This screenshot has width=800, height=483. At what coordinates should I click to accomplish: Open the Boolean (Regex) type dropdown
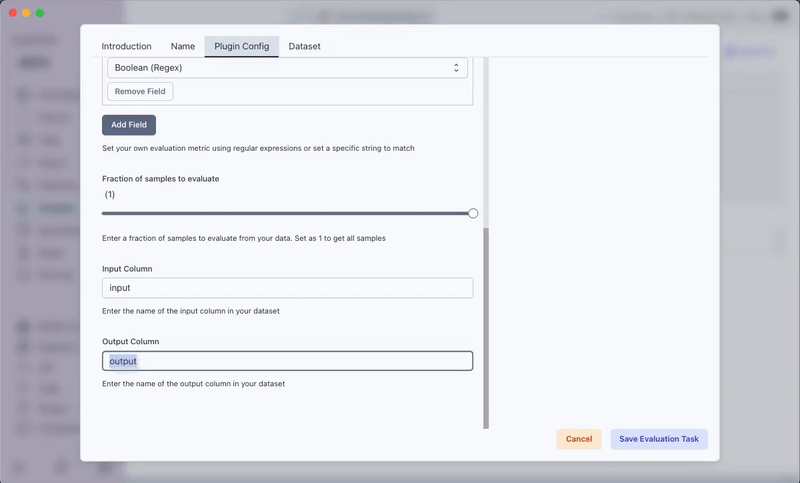pos(287,68)
